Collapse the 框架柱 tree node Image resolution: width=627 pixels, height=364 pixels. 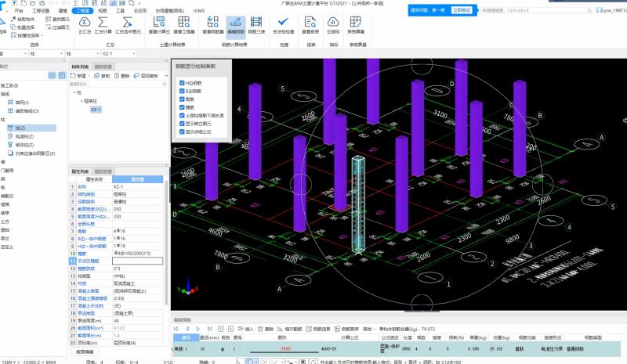pyautogui.click(x=81, y=101)
